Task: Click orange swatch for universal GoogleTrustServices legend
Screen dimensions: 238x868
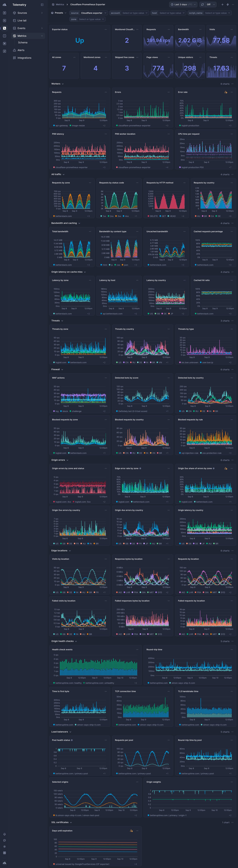Action: pos(54,864)
